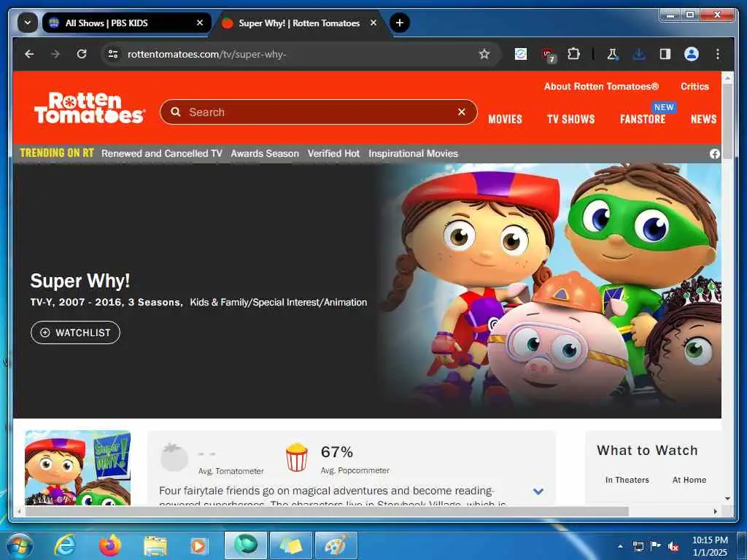
Task: Click the forward navigation arrow
Action: coord(55,54)
